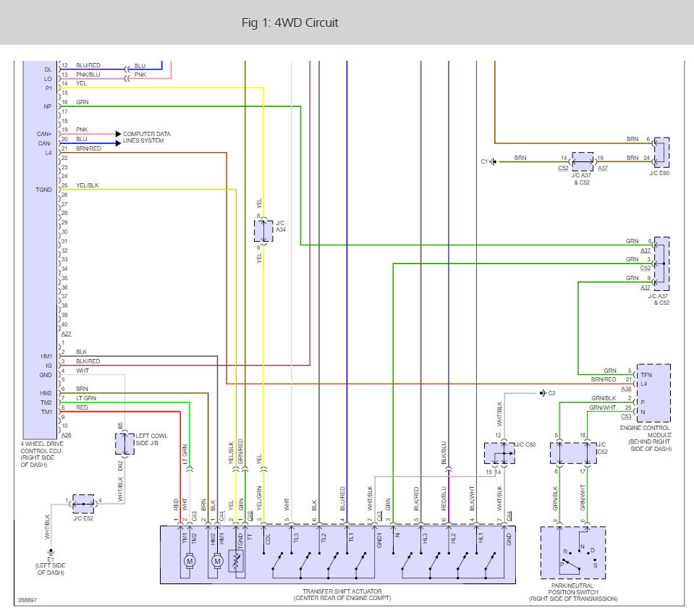This screenshot has height=616, width=694.
Task: Click the "Fig 1: 4WD Circuit" title
Action: [x=290, y=22]
